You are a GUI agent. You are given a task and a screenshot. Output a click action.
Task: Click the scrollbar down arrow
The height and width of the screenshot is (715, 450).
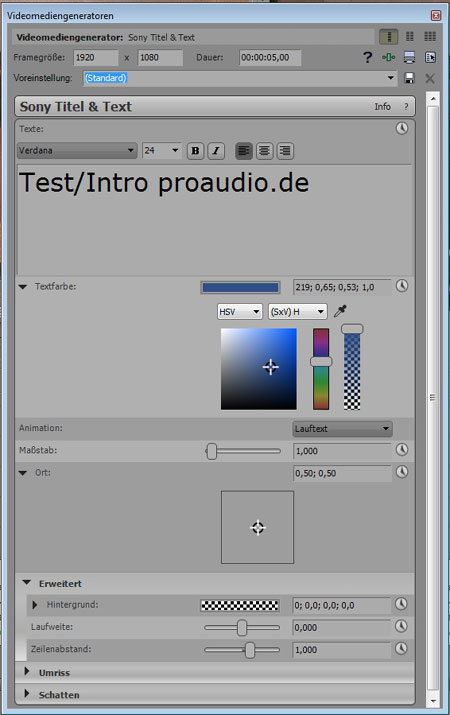tap(433, 701)
